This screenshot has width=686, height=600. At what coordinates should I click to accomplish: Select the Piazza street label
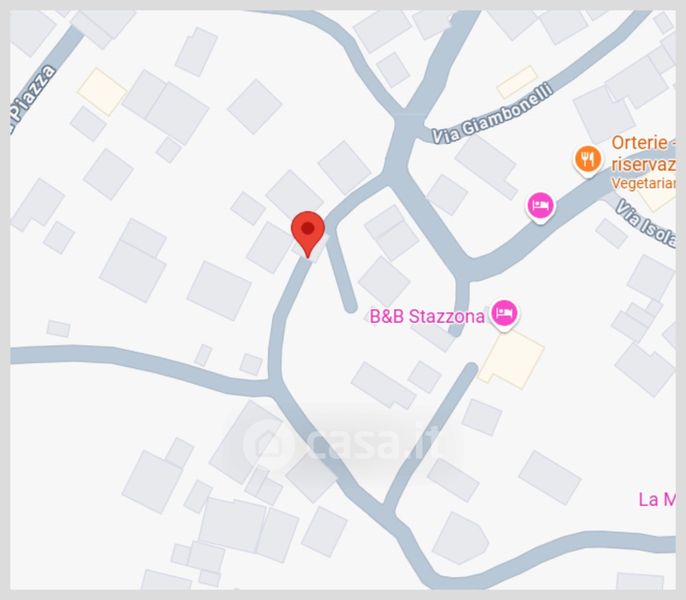tap(33, 99)
